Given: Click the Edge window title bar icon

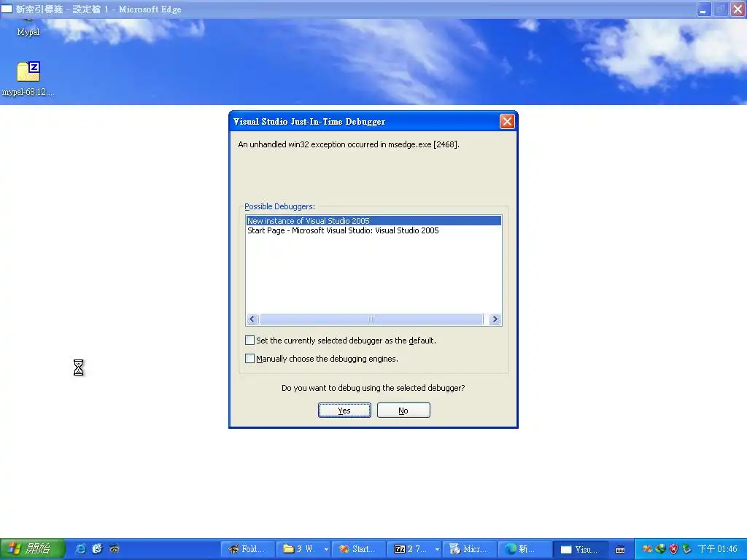Looking at the screenshot, I should [7, 9].
